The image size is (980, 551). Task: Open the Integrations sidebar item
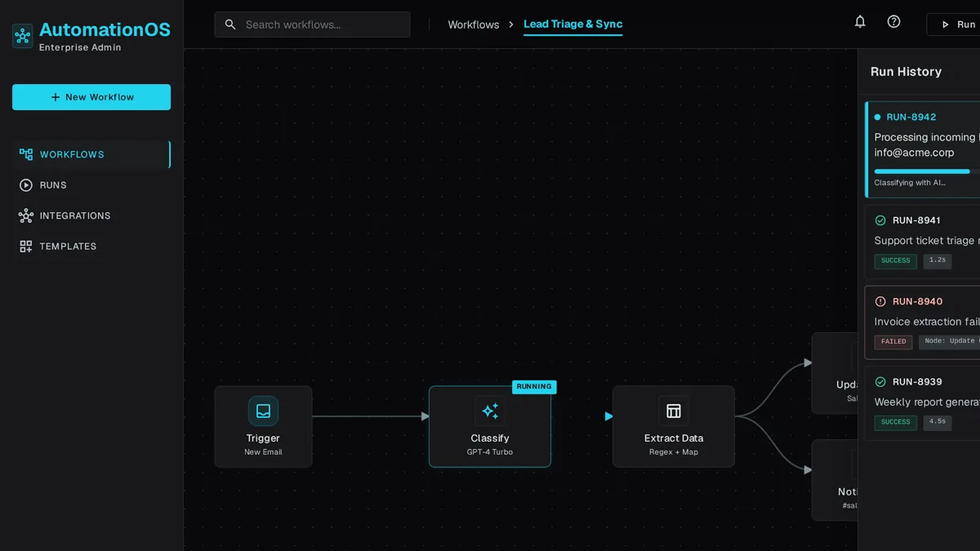click(91, 216)
